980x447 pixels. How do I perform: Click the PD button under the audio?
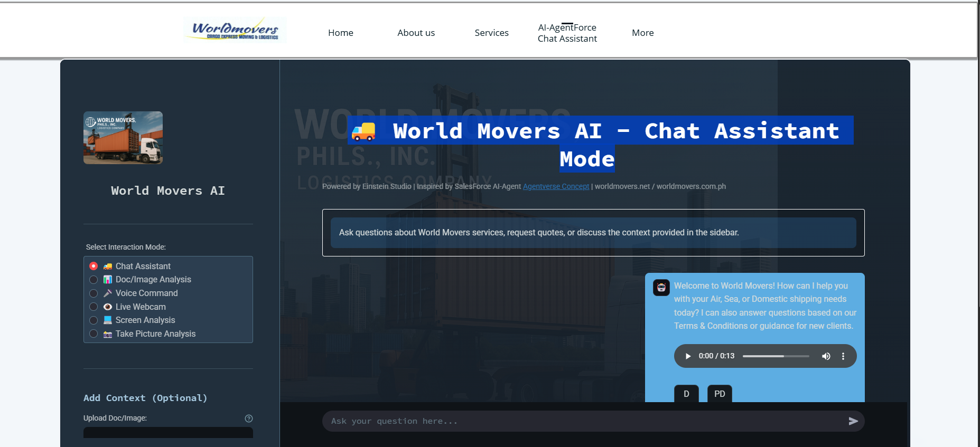pyautogui.click(x=720, y=394)
